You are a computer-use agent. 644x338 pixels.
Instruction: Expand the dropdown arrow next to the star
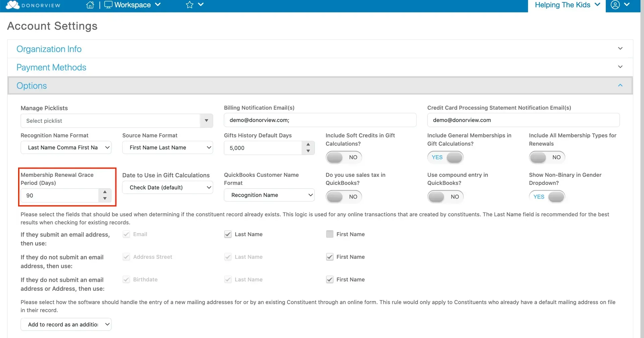pos(201,5)
